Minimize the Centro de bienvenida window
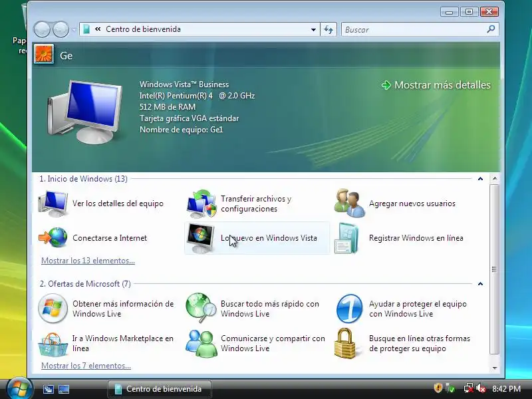 [450, 12]
